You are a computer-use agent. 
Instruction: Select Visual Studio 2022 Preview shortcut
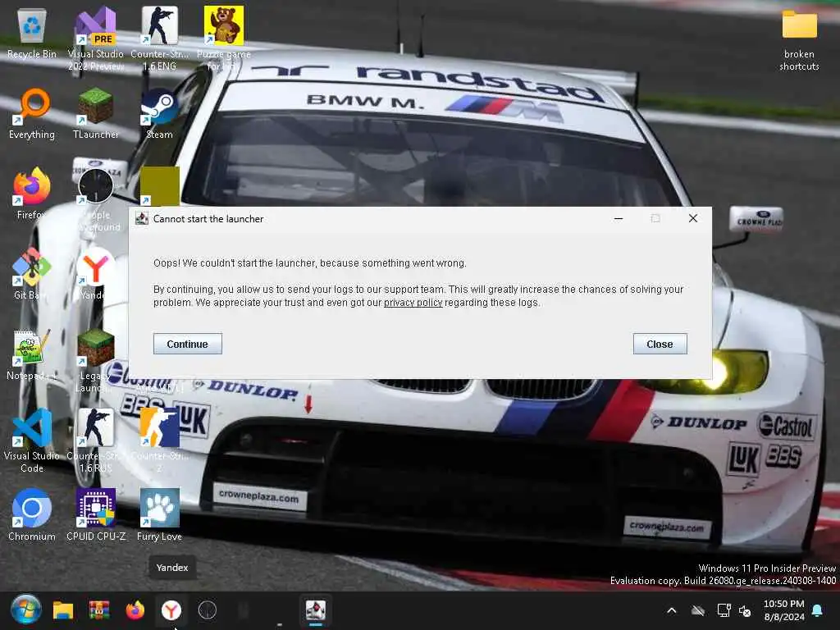pyautogui.click(x=96, y=39)
